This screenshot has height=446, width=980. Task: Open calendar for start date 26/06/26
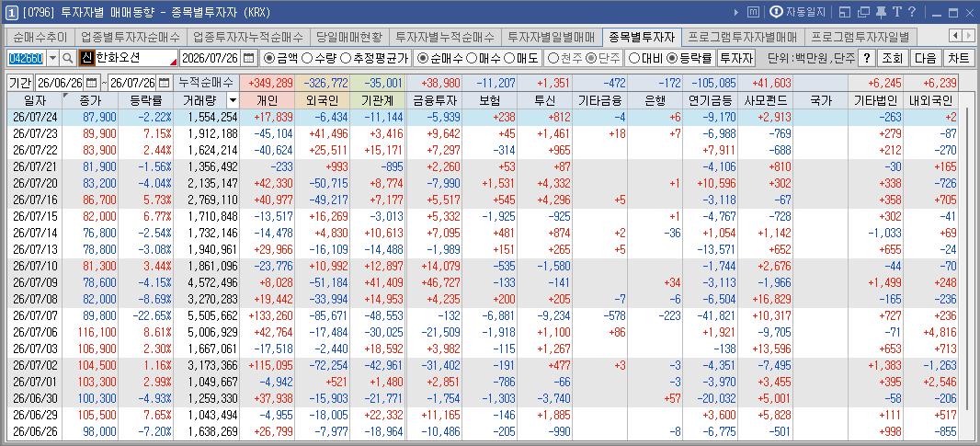[x=92, y=83]
